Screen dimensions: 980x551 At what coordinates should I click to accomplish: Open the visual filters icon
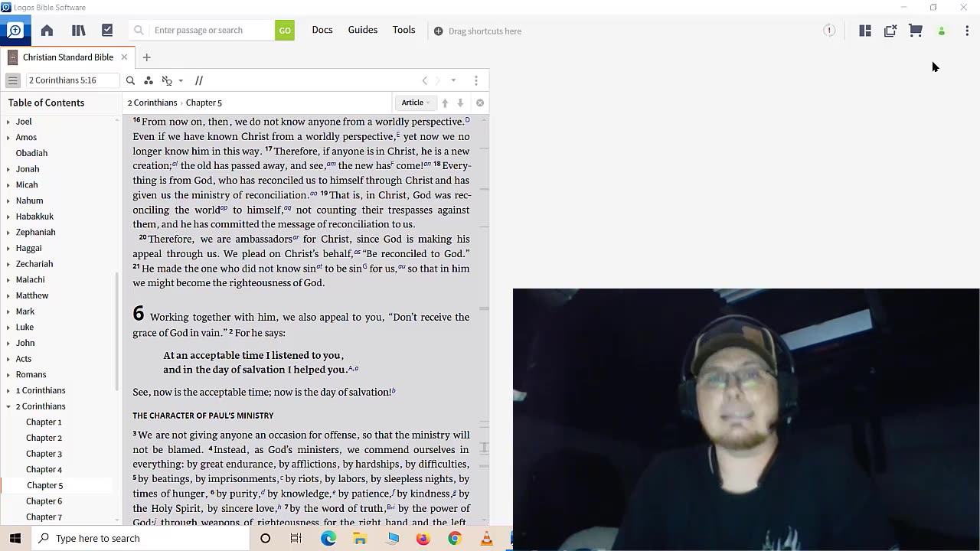(x=149, y=80)
